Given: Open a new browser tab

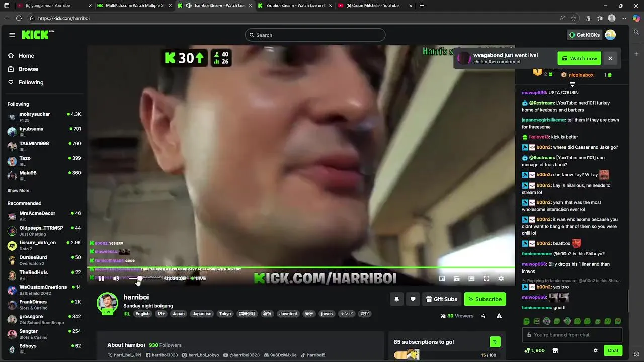Looking at the screenshot, I should click(422, 6).
